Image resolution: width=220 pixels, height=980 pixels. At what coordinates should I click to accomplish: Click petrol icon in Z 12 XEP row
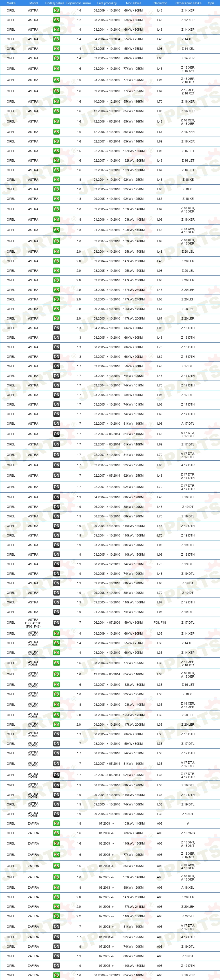pos(56,20)
